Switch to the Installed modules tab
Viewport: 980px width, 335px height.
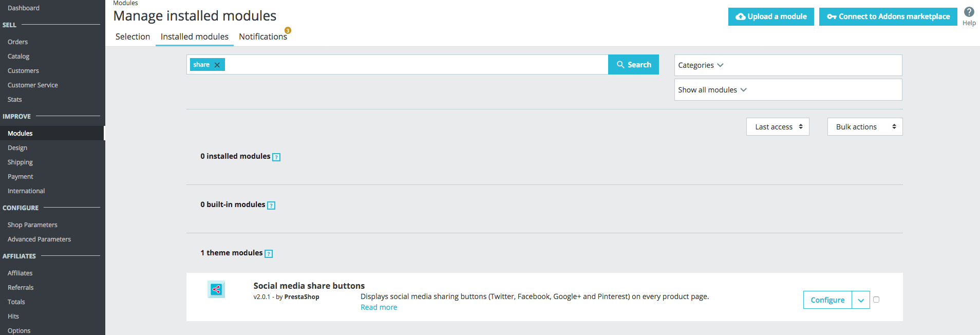195,36
